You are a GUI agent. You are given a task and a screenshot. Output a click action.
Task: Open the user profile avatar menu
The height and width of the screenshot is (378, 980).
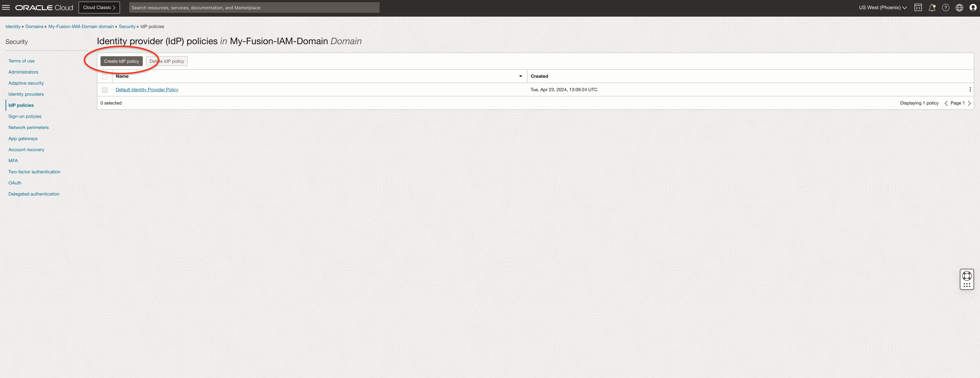[973, 8]
